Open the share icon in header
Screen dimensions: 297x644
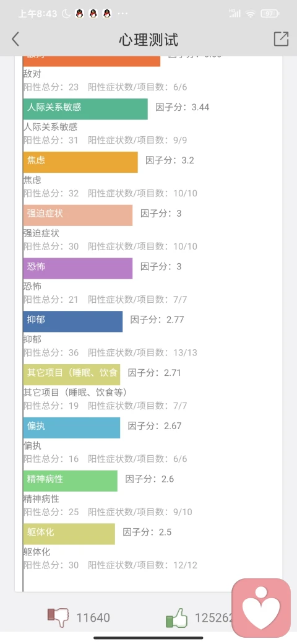coord(281,39)
